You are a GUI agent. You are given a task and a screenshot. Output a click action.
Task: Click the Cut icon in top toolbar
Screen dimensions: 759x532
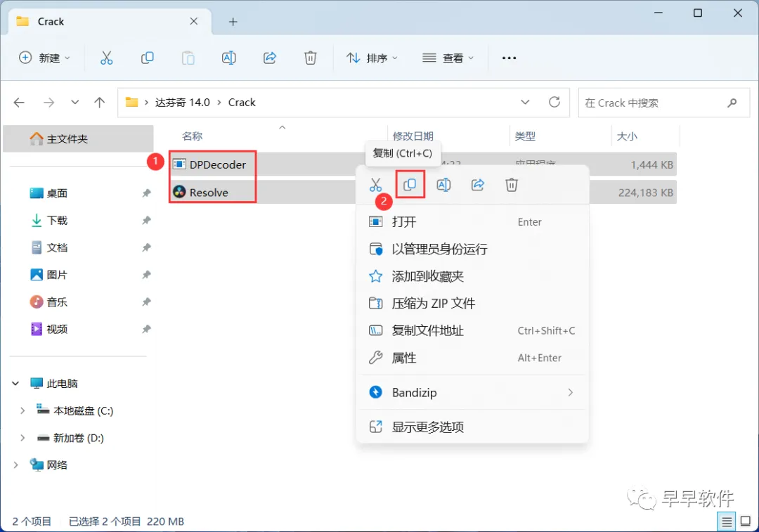107,58
